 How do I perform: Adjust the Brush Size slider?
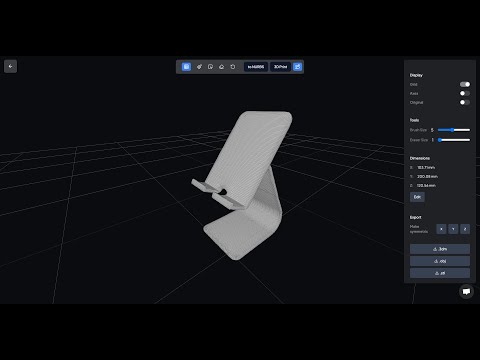(x=454, y=130)
